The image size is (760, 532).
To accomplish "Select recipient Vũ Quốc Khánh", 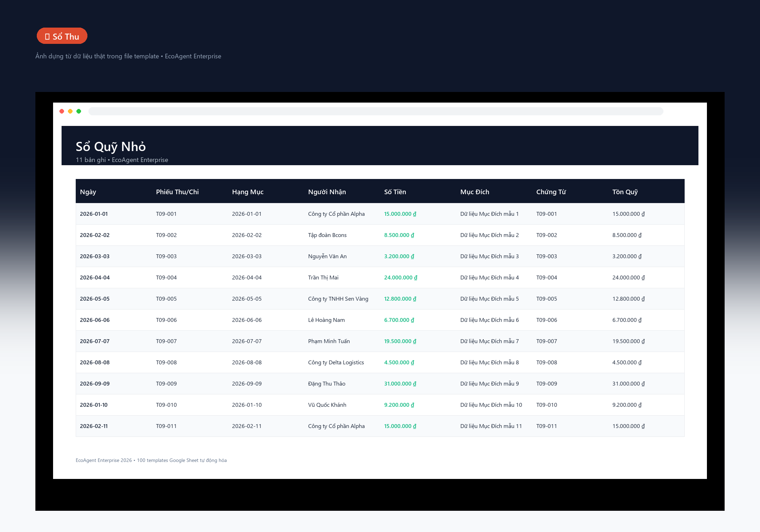I will point(327,405).
